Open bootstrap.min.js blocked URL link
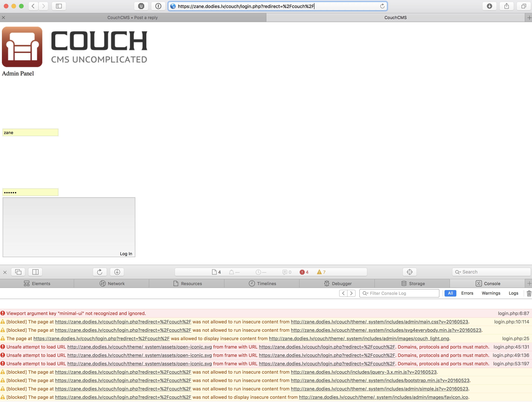This screenshot has width=532, height=403. tap(380, 381)
